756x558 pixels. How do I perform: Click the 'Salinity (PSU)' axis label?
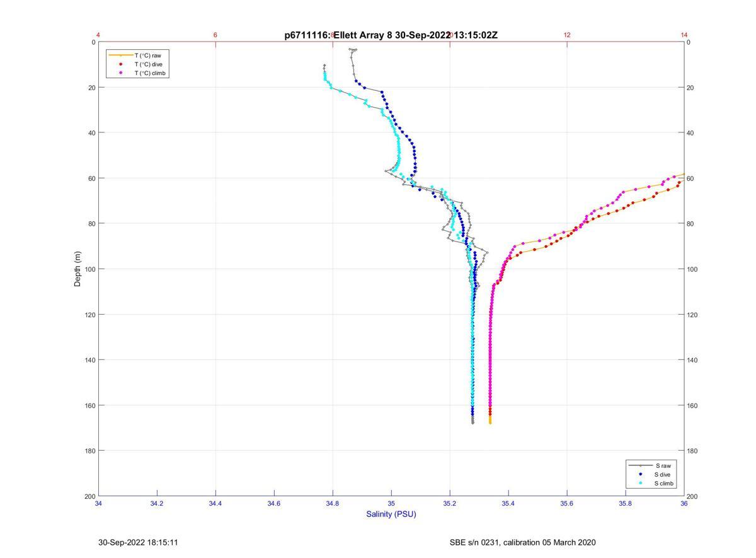[391, 514]
